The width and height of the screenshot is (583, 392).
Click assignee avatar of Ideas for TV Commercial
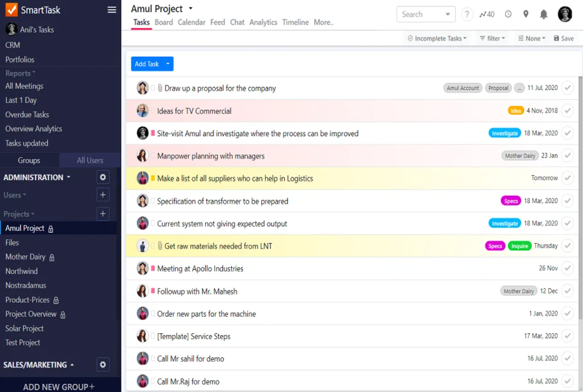click(142, 111)
